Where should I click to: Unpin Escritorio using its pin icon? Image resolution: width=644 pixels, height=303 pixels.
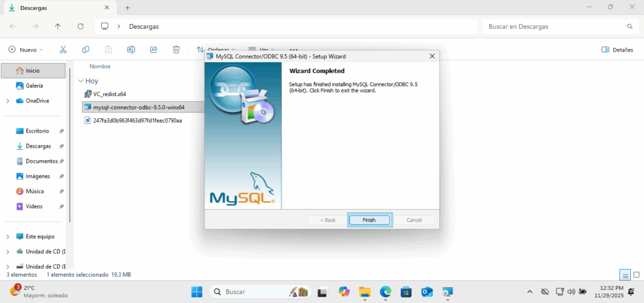tap(61, 131)
